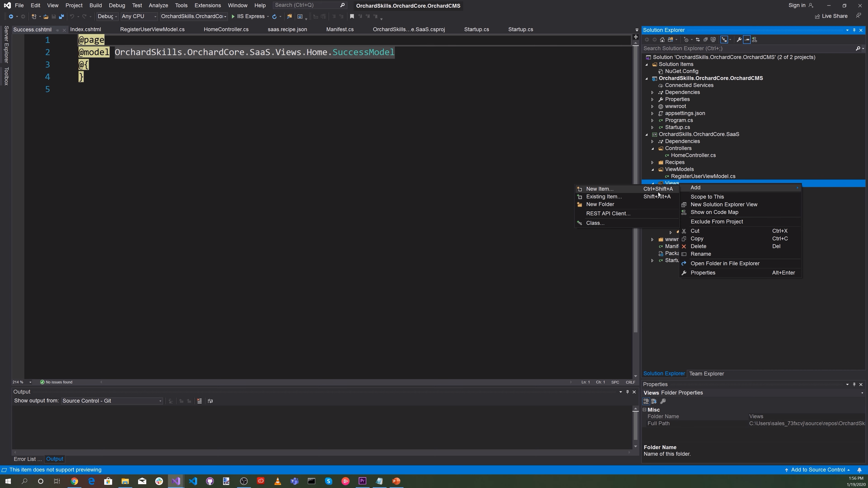
Task: Click the feedback icon near Live Share
Action: [x=859, y=16]
